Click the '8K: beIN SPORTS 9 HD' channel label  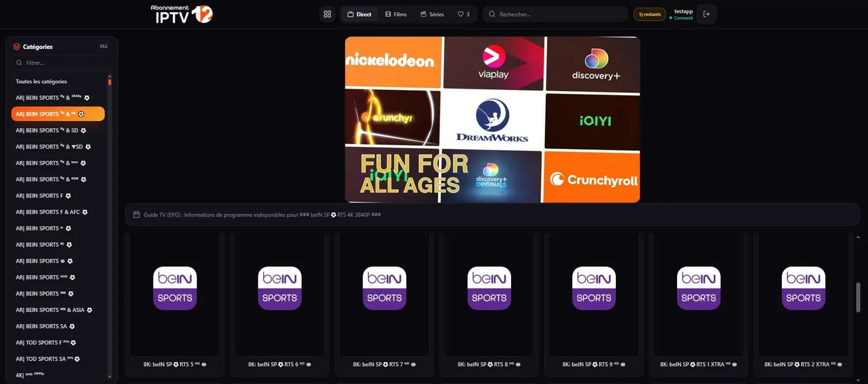[593, 364]
